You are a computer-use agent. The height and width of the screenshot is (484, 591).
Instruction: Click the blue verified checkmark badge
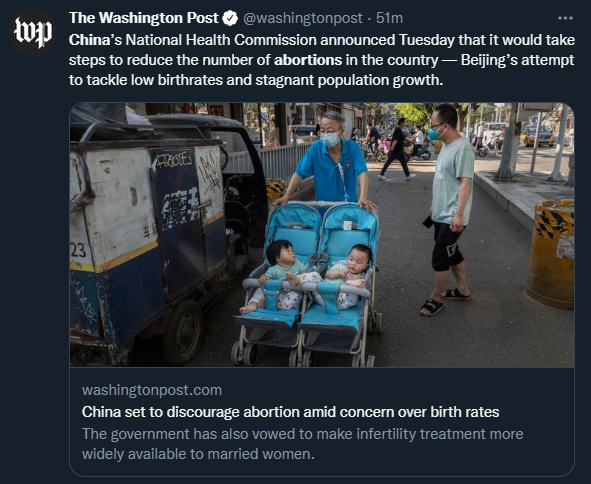(x=230, y=18)
